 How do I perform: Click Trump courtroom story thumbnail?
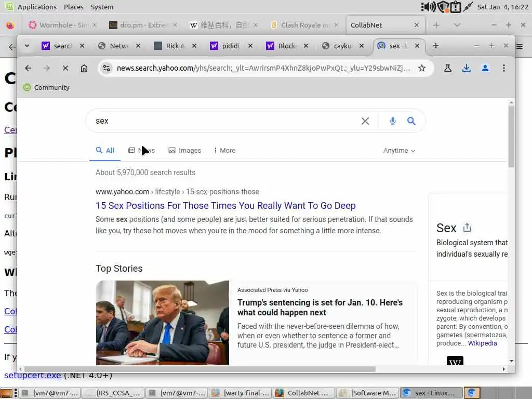pyautogui.click(x=163, y=323)
